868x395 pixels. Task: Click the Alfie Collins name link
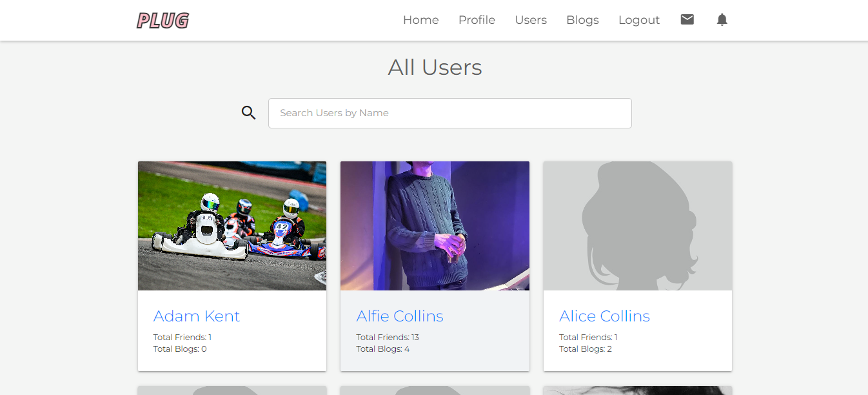(x=400, y=316)
